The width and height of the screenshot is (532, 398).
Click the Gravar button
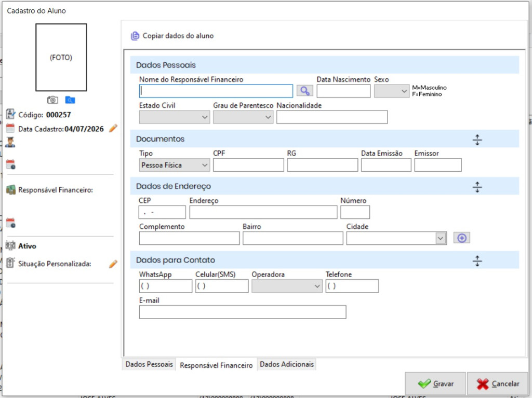(x=435, y=383)
